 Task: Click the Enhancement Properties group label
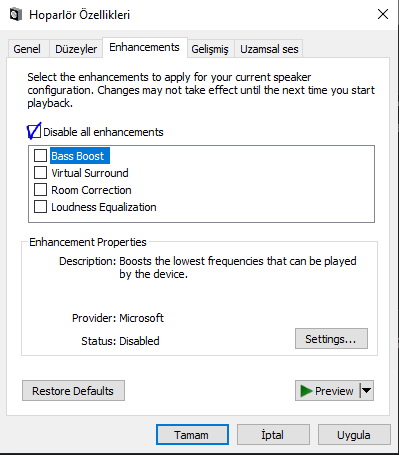point(88,242)
